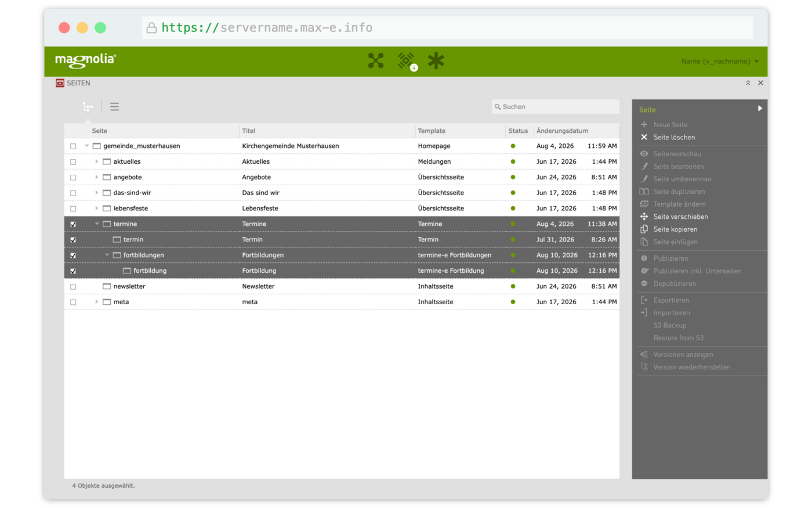Sort by the Seite column header

click(100, 131)
